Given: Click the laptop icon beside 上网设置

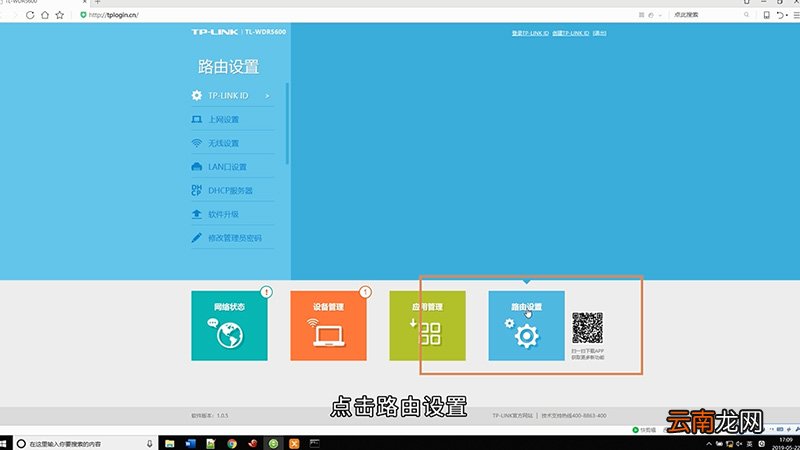Looking at the screenshot, I should (x=196, y=119).
